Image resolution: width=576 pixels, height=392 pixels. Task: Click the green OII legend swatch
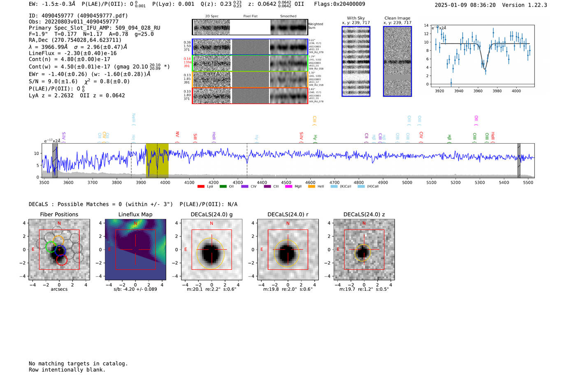click(x=223, y=187)
